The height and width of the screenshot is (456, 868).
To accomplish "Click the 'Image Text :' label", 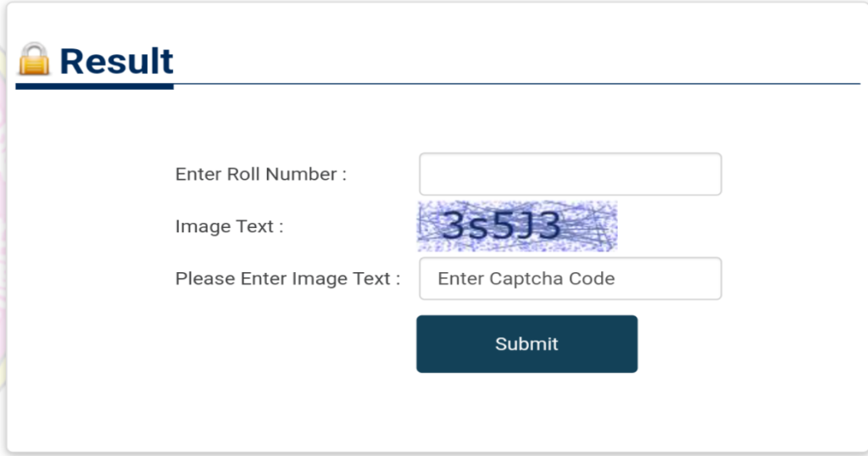I will click(229, 226).
